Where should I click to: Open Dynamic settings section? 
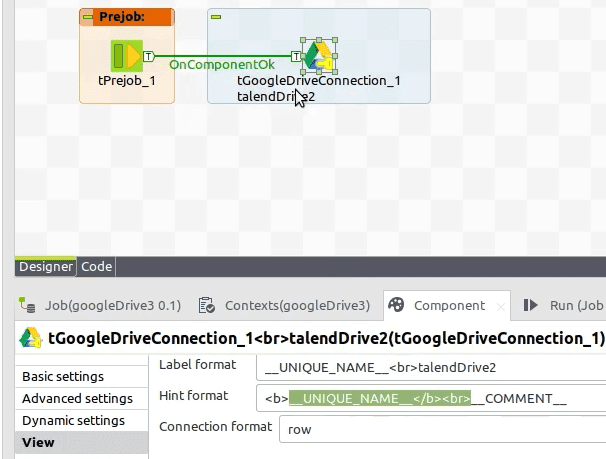click(x=82, y=420)
